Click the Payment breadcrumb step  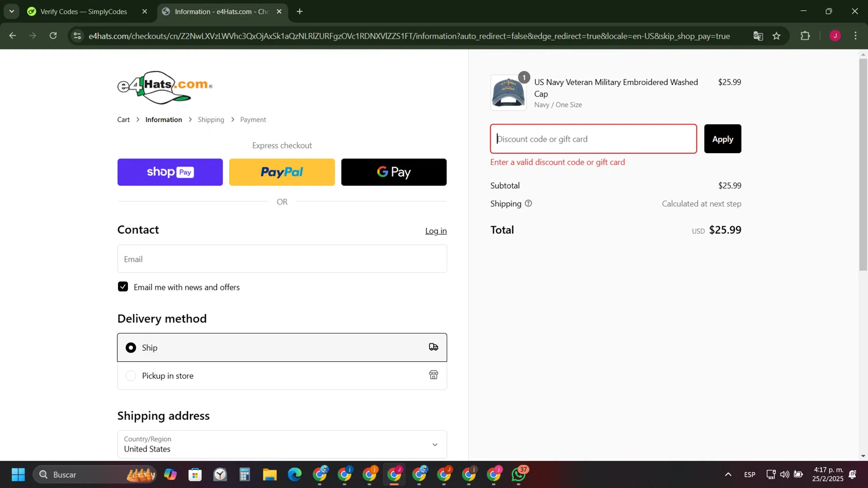[253, 120]
